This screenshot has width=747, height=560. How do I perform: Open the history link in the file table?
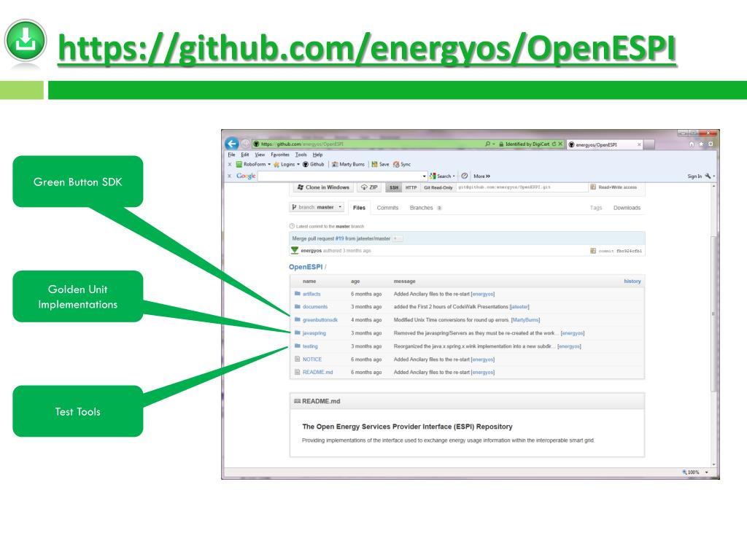coord(632,281)
